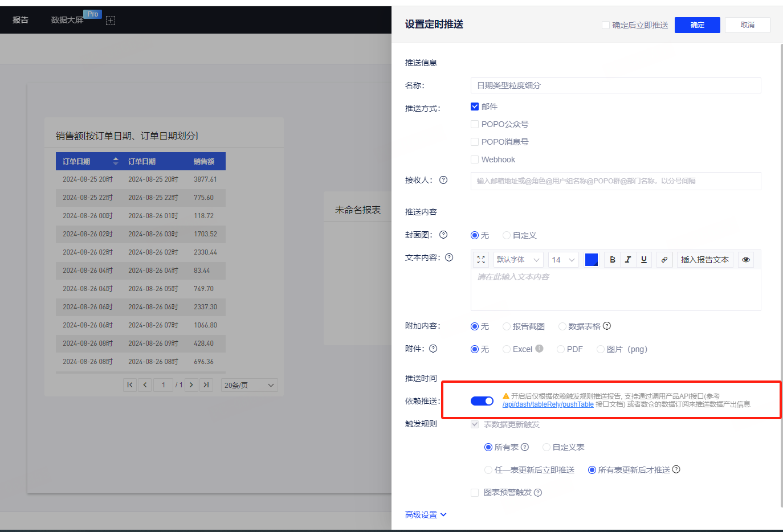Viewport: 783px width, 532px height.
Task: Click the eye preview icon in editor
Action: 745,260
